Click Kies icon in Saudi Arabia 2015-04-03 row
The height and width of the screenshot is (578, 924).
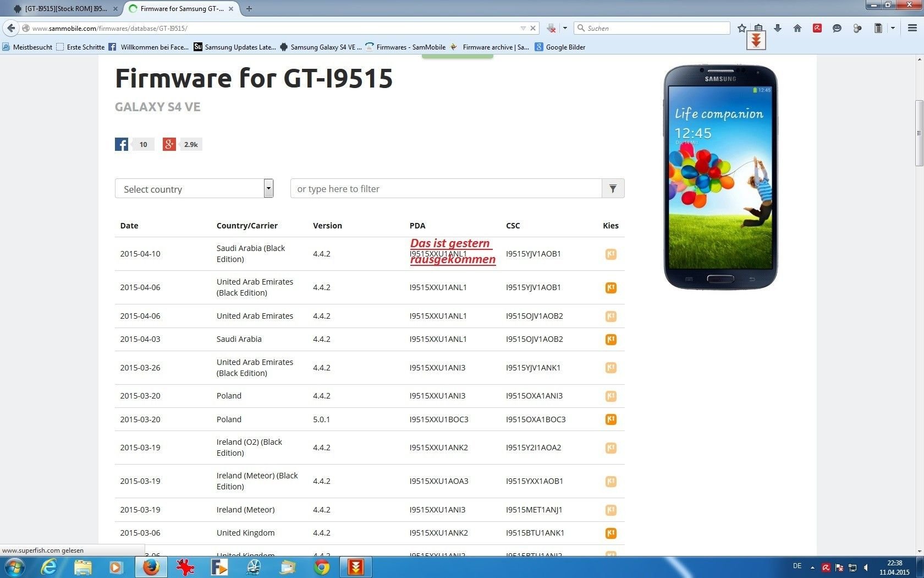coord(610,339)
